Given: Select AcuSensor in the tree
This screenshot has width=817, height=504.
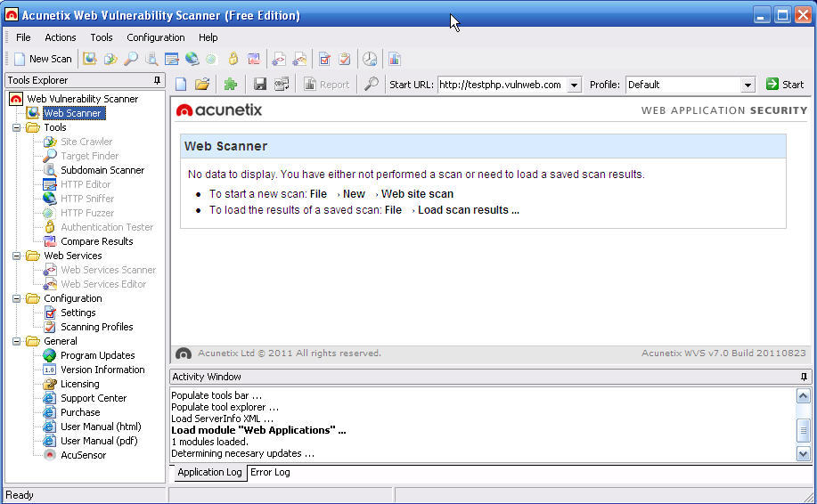Looking at the screenshot, I should pos(84,454).
